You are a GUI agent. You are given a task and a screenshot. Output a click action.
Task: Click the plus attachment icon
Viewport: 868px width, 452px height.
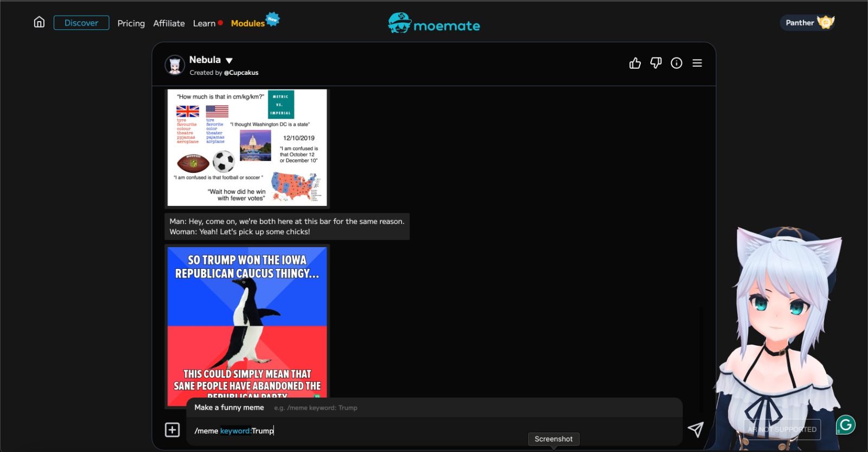click(x=172, y=430)
